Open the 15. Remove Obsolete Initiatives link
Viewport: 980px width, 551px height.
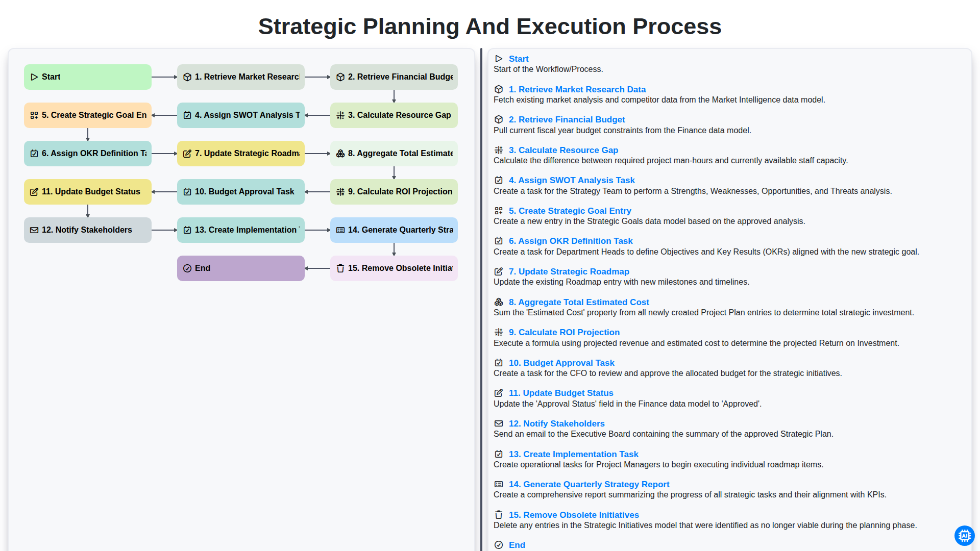point(574,515)
